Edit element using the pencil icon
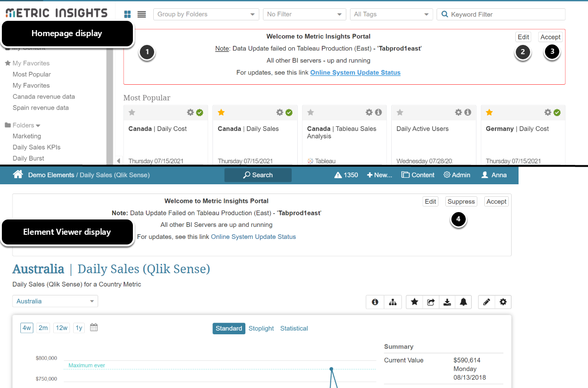Screen dimensions: 588x388 pyautogui.click(x=487, y=302)
